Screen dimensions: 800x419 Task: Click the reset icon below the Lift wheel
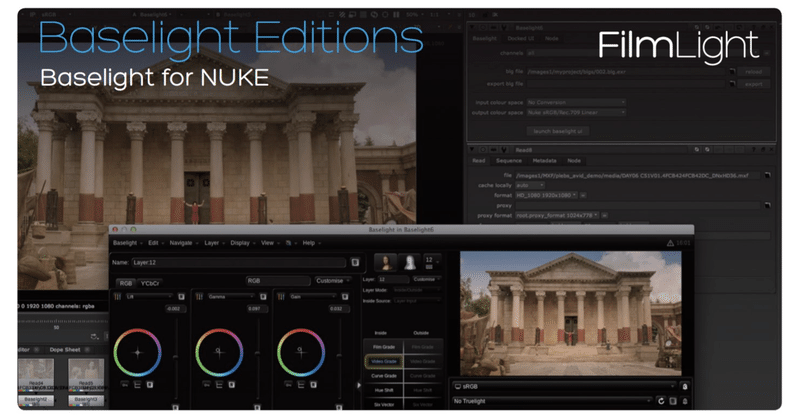149,385
